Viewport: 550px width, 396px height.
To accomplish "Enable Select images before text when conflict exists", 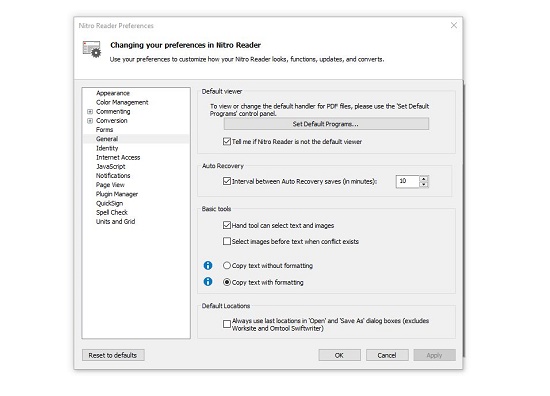I will (x=227, y=241).
